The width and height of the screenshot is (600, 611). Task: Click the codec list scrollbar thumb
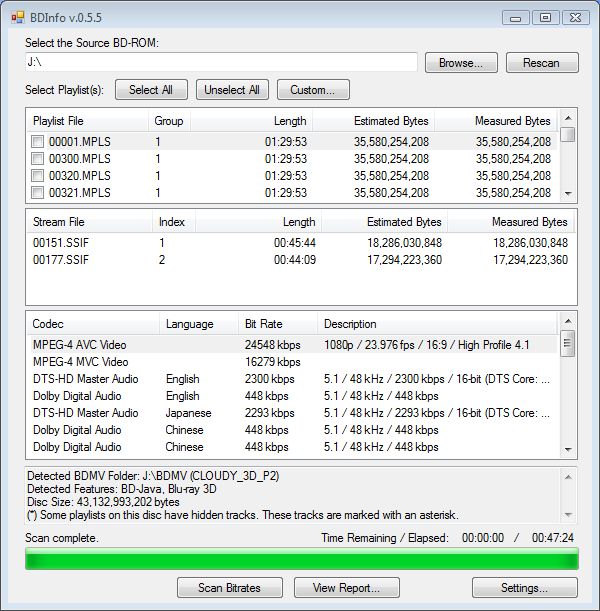point(568,343)
